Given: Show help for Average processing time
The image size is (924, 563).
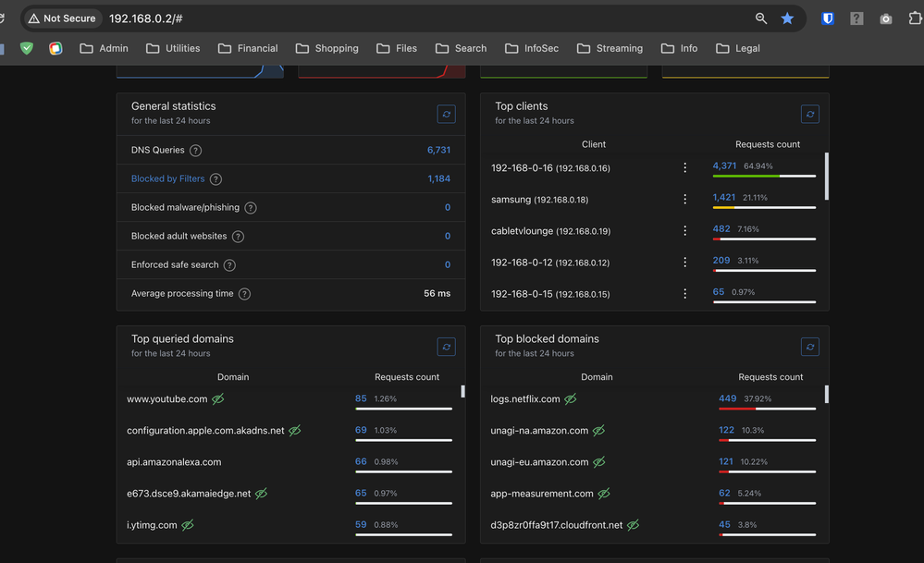Looking at the screenshot, I should click(244, 294).
